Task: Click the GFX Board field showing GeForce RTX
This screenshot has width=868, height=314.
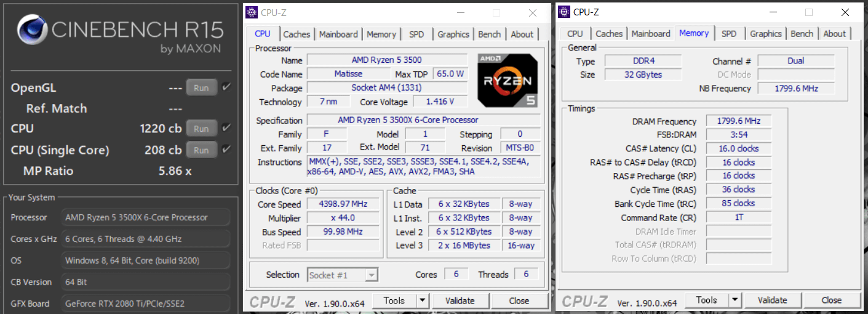Action: (x=146, y=304)
